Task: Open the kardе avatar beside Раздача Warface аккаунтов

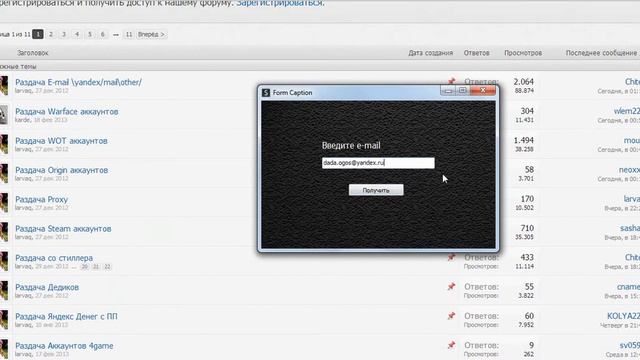Action: [4, 115]
